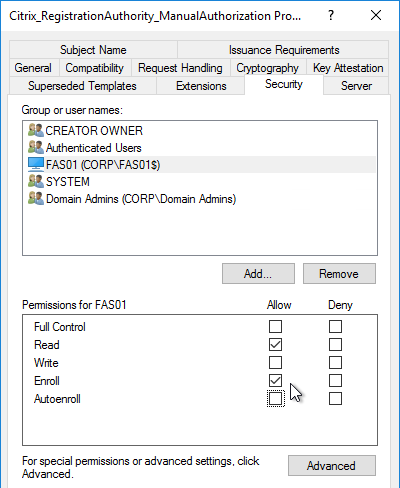Open the Extensions tab
Viewport: 400px width, 488px height.
point(201,86)
